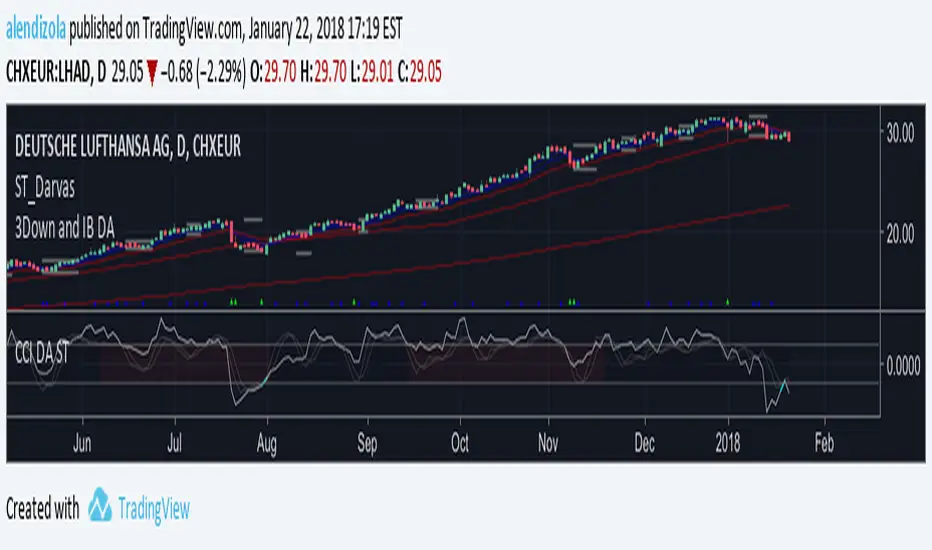Image resolution: width=932 pixels, height=550 pixels.
Task: Click the Jul label on time axis
Action: coord(174,443)
